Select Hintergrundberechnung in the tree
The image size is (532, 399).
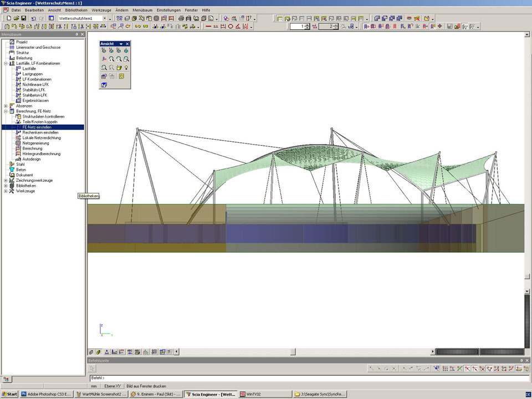coord(42,154)
